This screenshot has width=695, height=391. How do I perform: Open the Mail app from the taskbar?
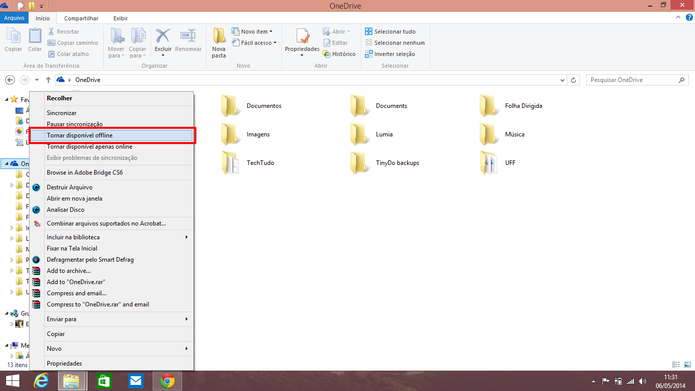click(x=136, y=381)
